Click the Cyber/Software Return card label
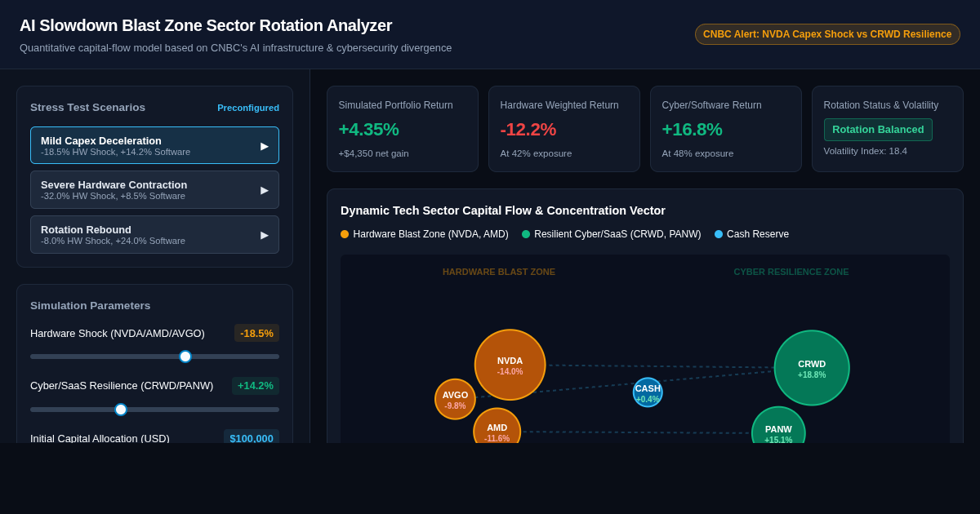Viewport: 980px width, 514px height. pos(712,105)
